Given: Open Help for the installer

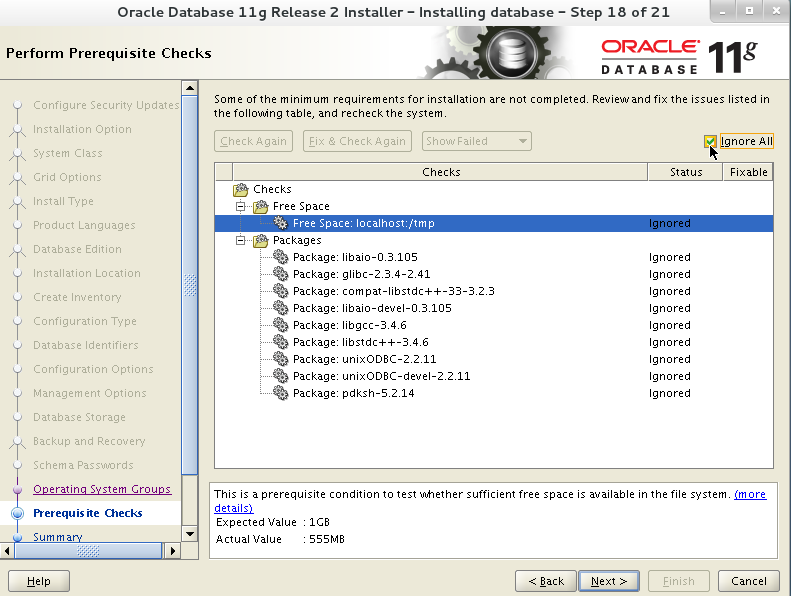Looking at the screenshot, I should [x=39, y=581].
